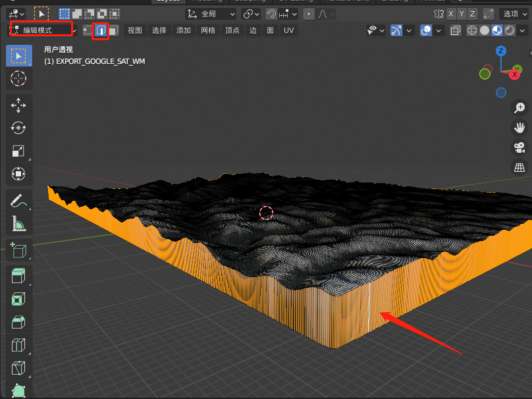The image size is (532, 399).
Task: Open the 网格 menu
Action: pos(208,30)
